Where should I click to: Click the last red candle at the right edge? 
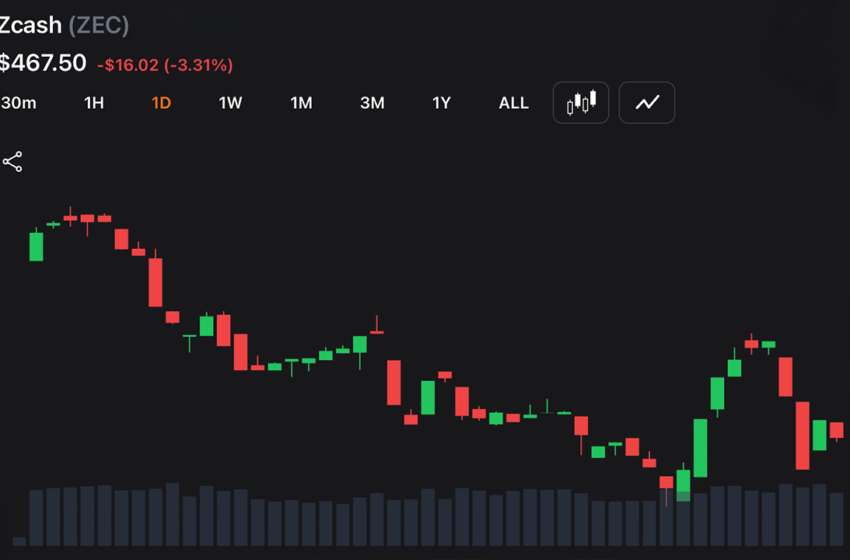836,430
